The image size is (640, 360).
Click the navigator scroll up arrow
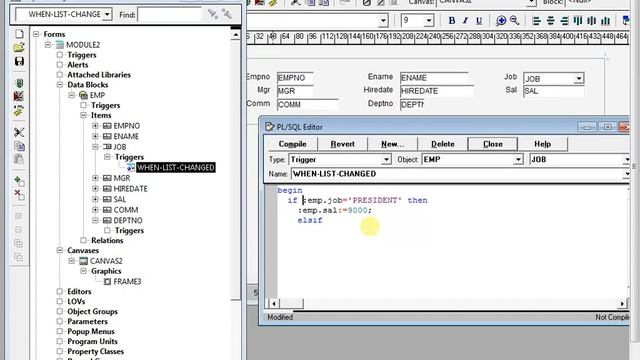[x=236, y=36]
